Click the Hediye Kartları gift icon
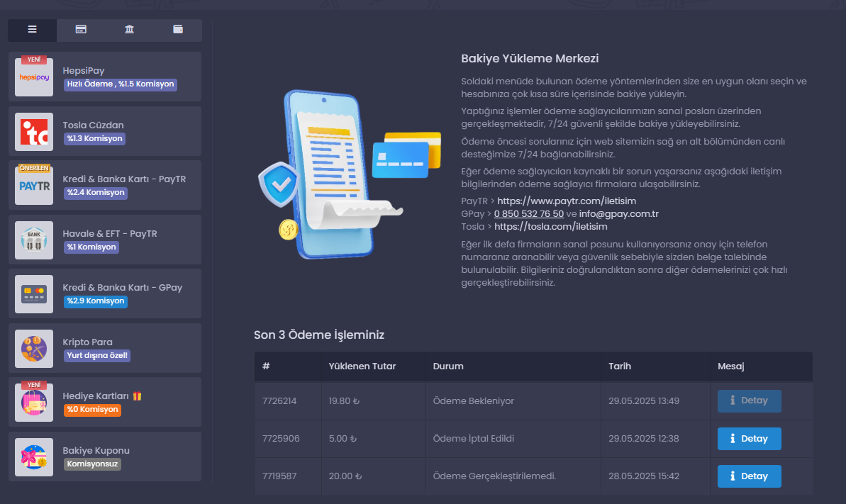Image resolution: width=846 pixels, height=504 pixels. tap(34, 403)
